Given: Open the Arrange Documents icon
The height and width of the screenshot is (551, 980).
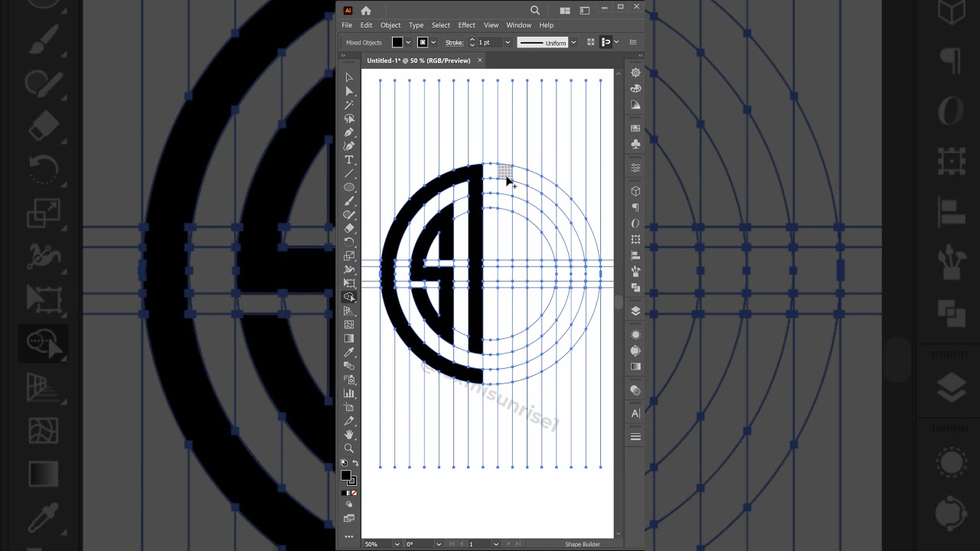Looking at the screenshot, I should click(x=565, y=11).
